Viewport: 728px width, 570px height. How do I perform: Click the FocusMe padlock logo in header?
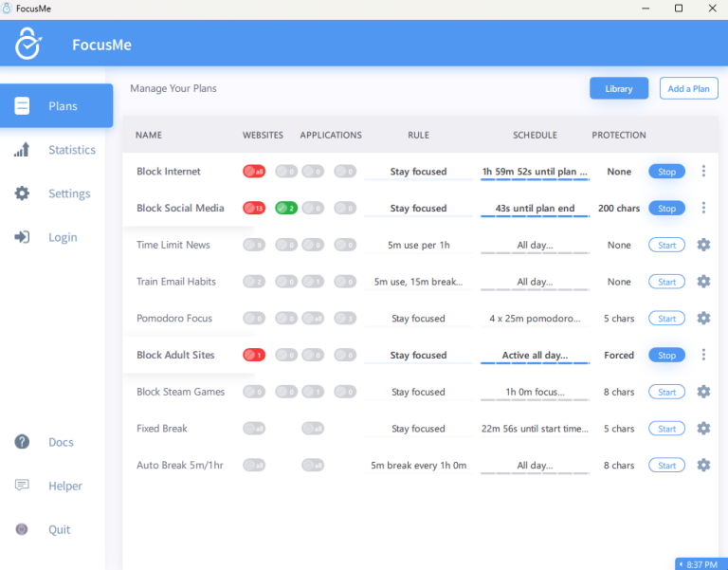pyautogui.click(x=27, y=44)
